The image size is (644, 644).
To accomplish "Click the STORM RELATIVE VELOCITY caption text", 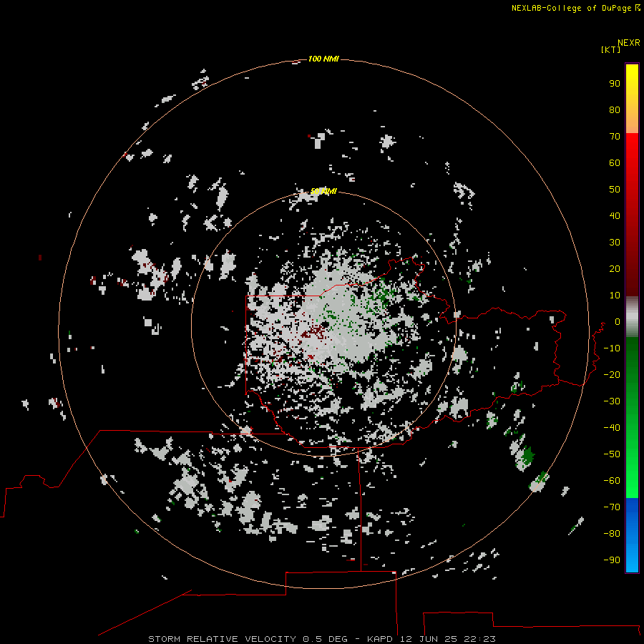I will click(222, 639).
